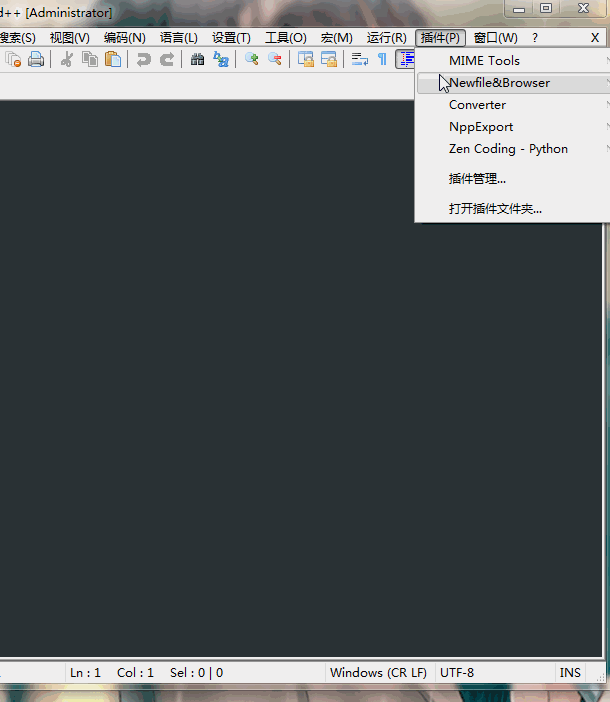The image size is (610, 702).
Task: Click the Print toolbar icon
Action: click(36, 59)
